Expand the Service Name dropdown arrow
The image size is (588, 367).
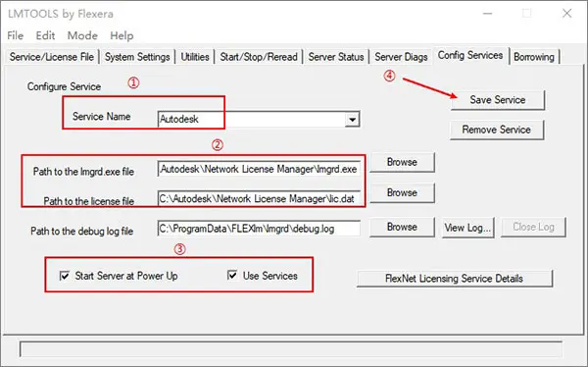(x=352, y=120)
